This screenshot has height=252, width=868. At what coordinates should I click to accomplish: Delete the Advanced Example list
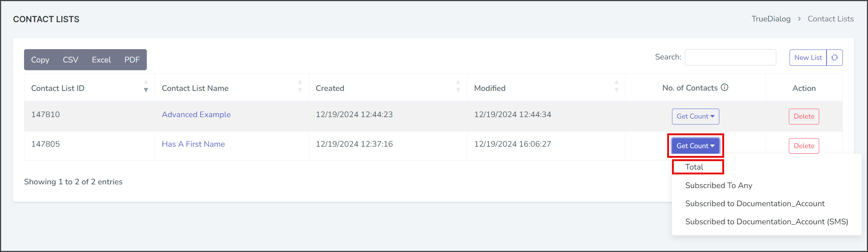(804, 116)
